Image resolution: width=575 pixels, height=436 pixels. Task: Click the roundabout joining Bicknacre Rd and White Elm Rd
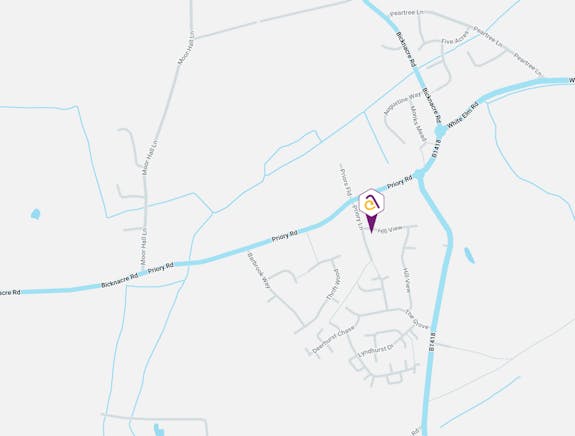[440, 131]
